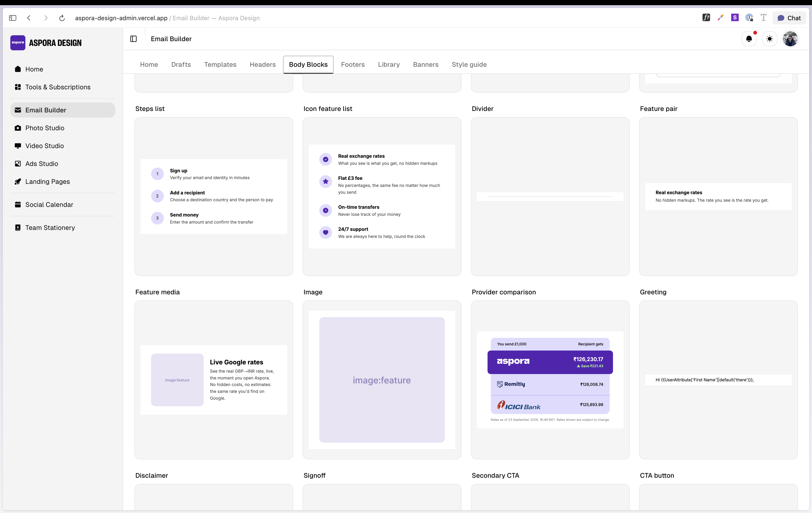This screenshot has width=812, height=513.
Task: Select the Body Blocks tab
Action: pos(308,64)
